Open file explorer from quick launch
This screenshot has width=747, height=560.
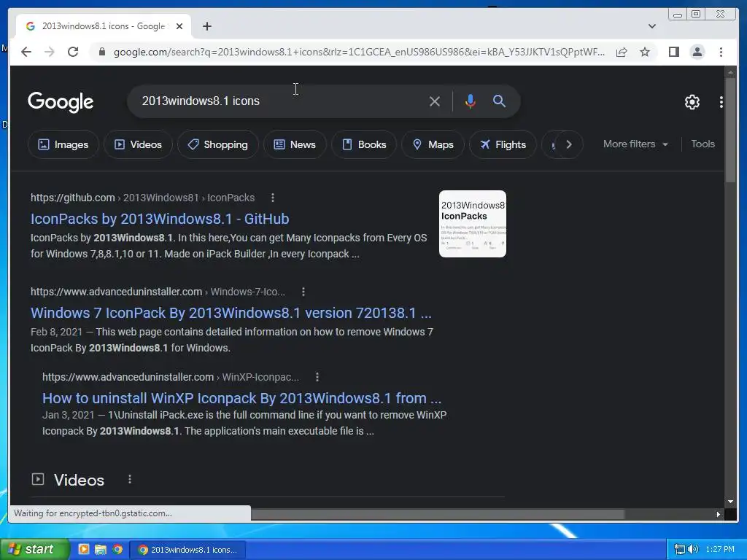coord(101,550)
